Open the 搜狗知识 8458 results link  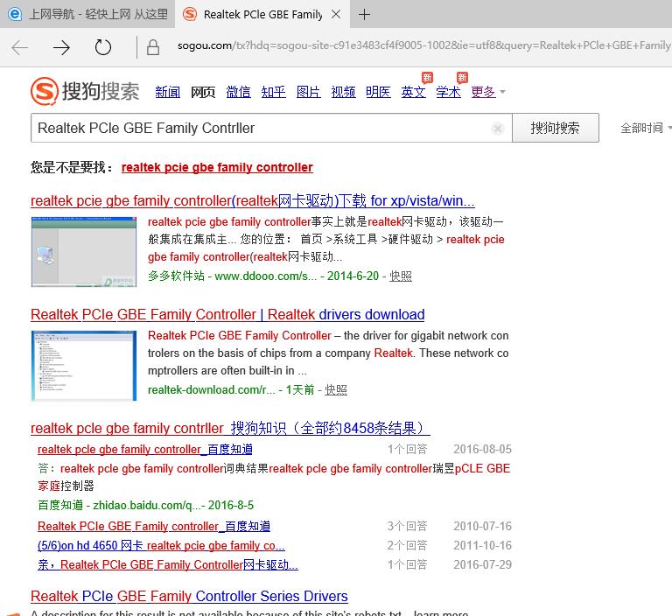[x=231, y=428]
